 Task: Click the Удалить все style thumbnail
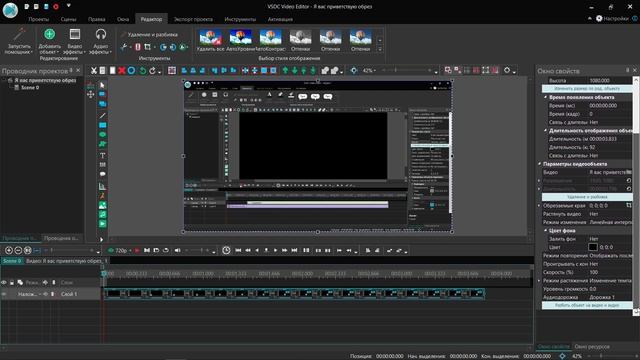211,40
